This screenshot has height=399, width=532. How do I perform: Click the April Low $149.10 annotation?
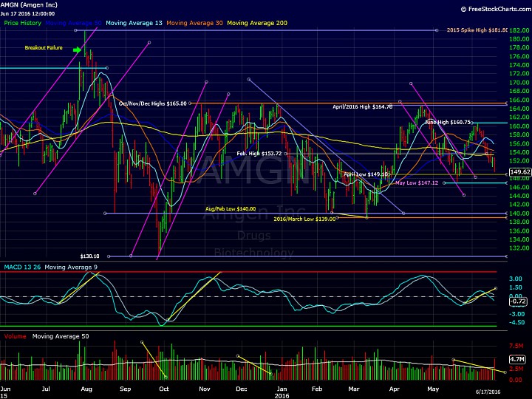(366, 174)
